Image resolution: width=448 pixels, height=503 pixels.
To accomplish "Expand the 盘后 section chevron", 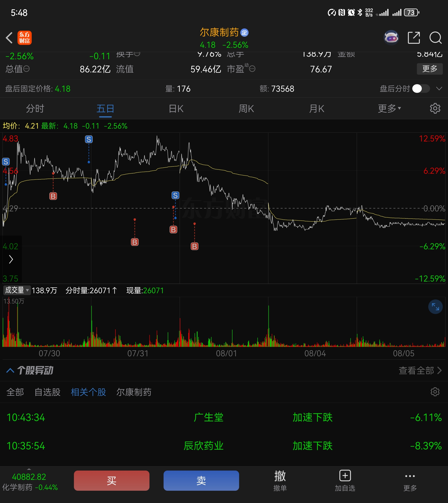I will (x=439, y=89).
